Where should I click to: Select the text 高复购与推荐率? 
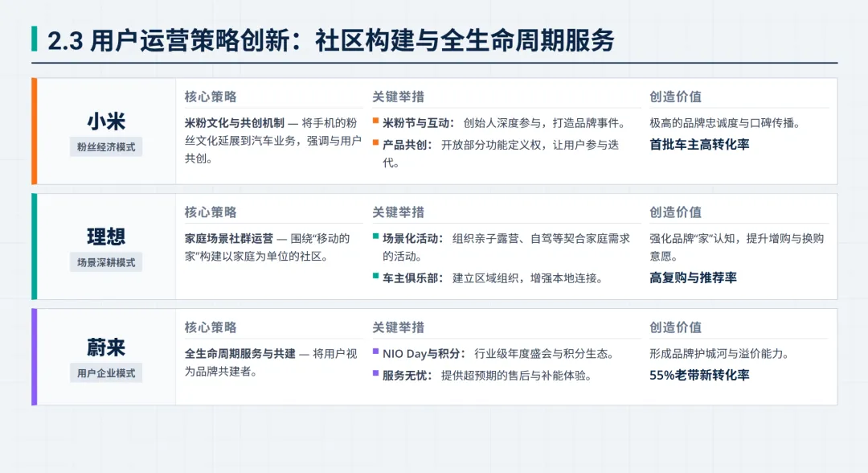(693, 278)
